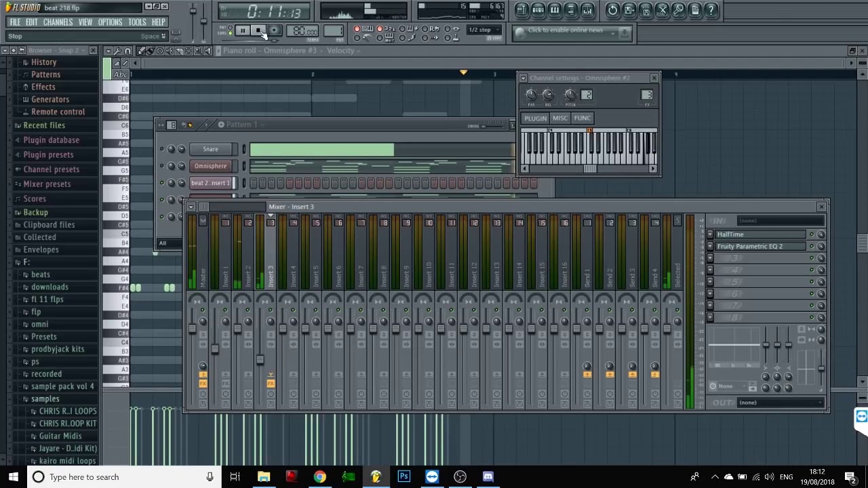Viewport: 868px width, 488px height.
Task: Open the Fruity Parametric EQ 2 slot arrow
Action: click(x=710, y=246)
